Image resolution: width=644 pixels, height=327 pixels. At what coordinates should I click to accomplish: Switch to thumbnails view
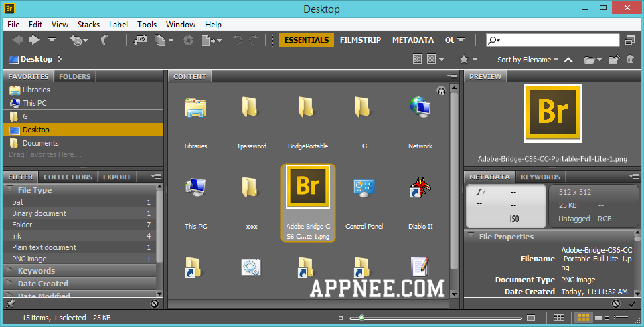[583, 318]
